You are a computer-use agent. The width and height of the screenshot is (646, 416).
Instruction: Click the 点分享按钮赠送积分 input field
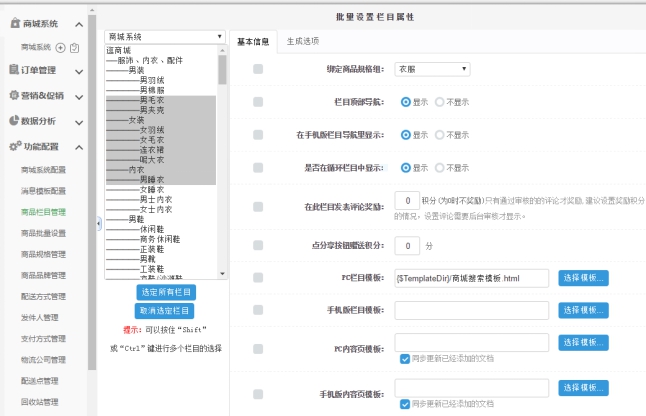tap(407, 246)
